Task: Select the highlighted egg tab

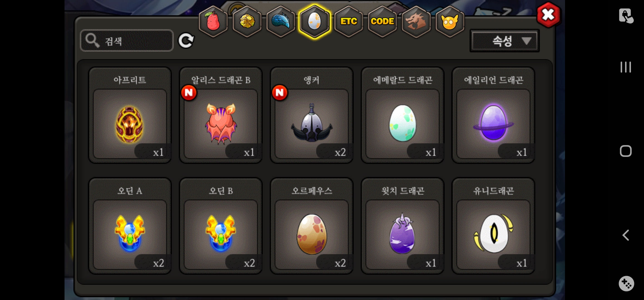Action: click(314, 21)
